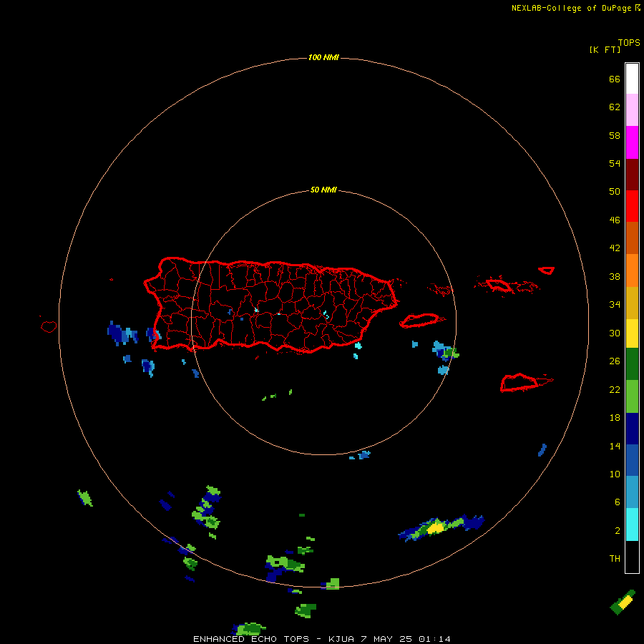
Task: Click the small round Mona Island outline in the far west
Action: coord(49,326)
